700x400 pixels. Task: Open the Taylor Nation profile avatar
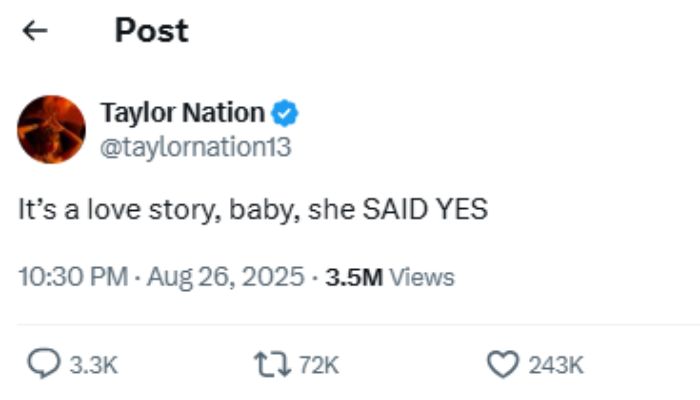tap(52, 130)
